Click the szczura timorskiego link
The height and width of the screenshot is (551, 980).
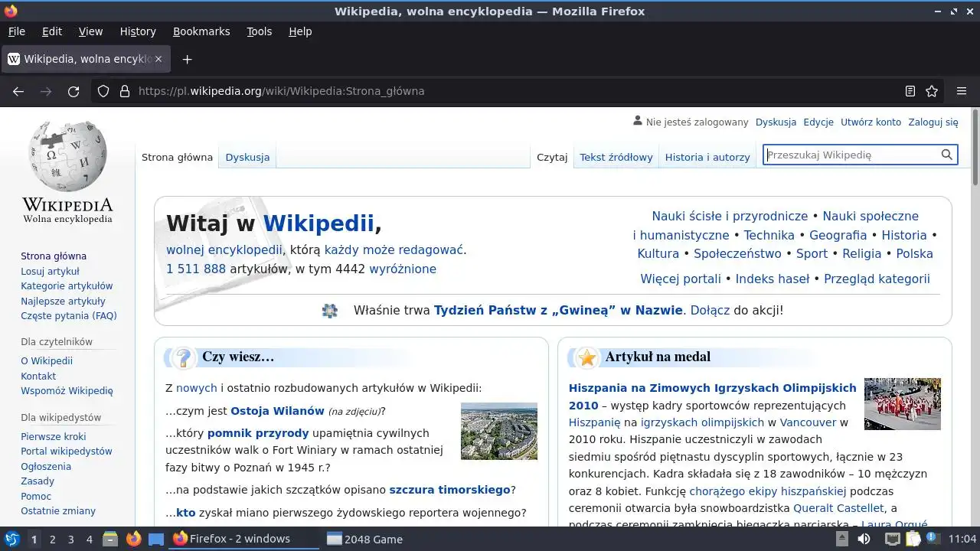point(449,490)
